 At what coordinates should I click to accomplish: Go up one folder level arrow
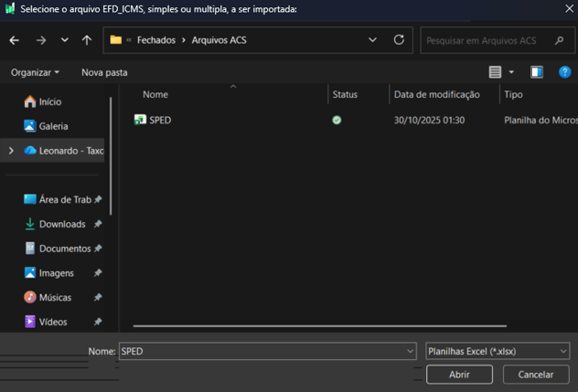[87, 40]
